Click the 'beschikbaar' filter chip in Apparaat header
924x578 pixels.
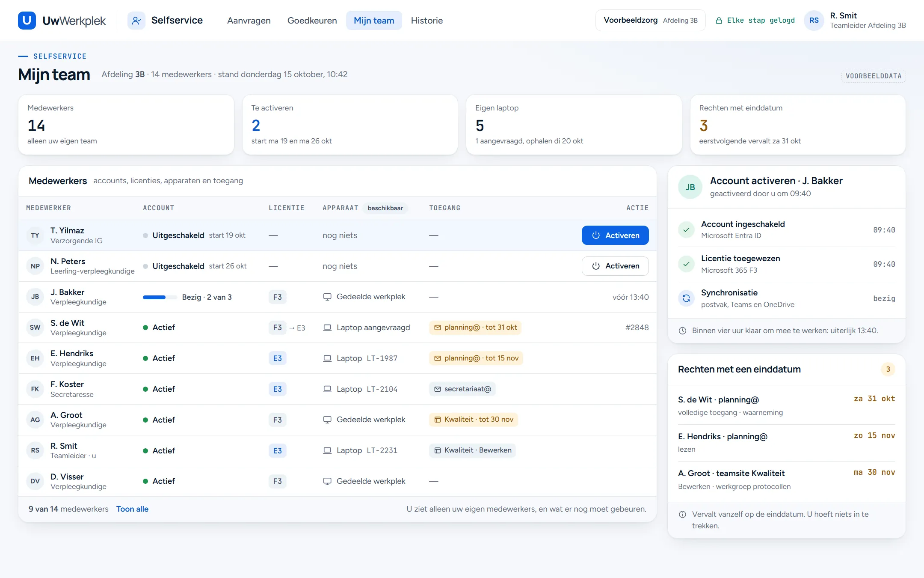385,208
